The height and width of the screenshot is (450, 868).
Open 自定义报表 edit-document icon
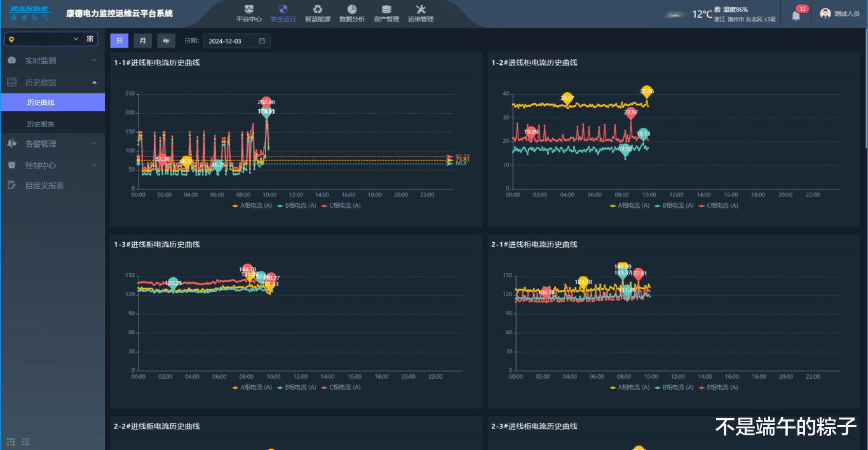click(11, 185)
